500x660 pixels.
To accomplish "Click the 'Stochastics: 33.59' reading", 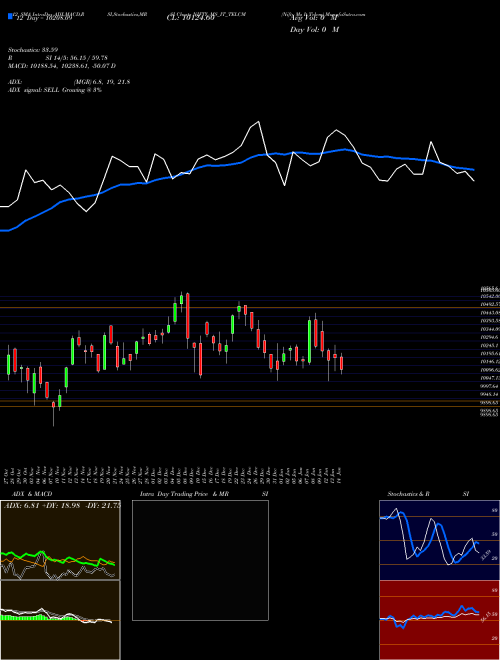I will (x=32, y=50).
